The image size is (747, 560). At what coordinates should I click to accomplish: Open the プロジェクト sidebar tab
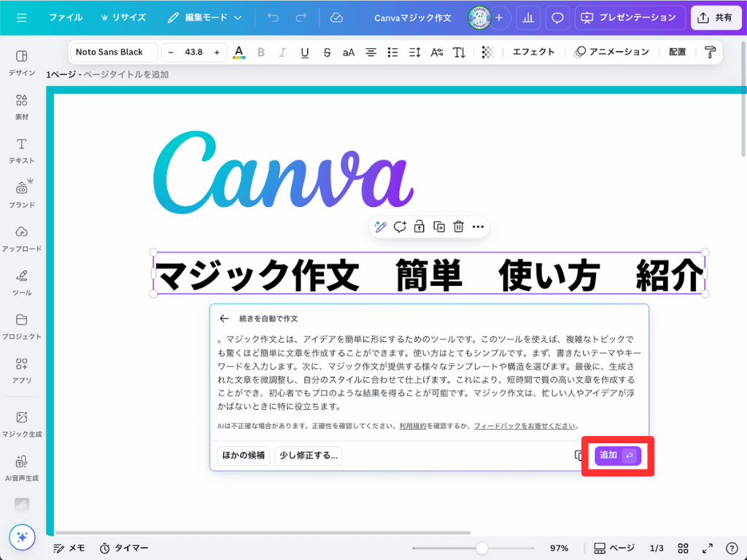(22, 326)
